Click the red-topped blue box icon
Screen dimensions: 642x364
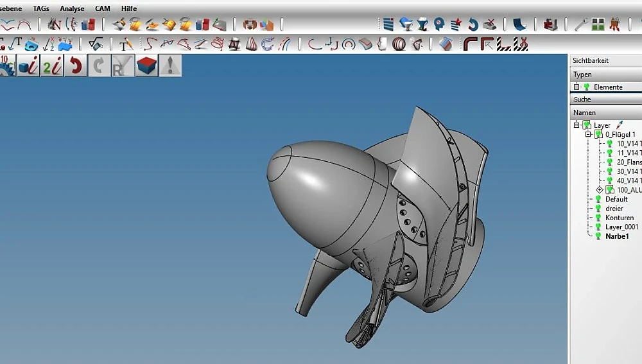(x=146, y=65)
